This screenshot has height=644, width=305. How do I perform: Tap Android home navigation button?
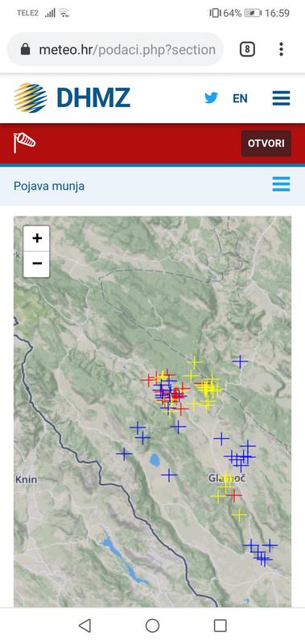152,625
